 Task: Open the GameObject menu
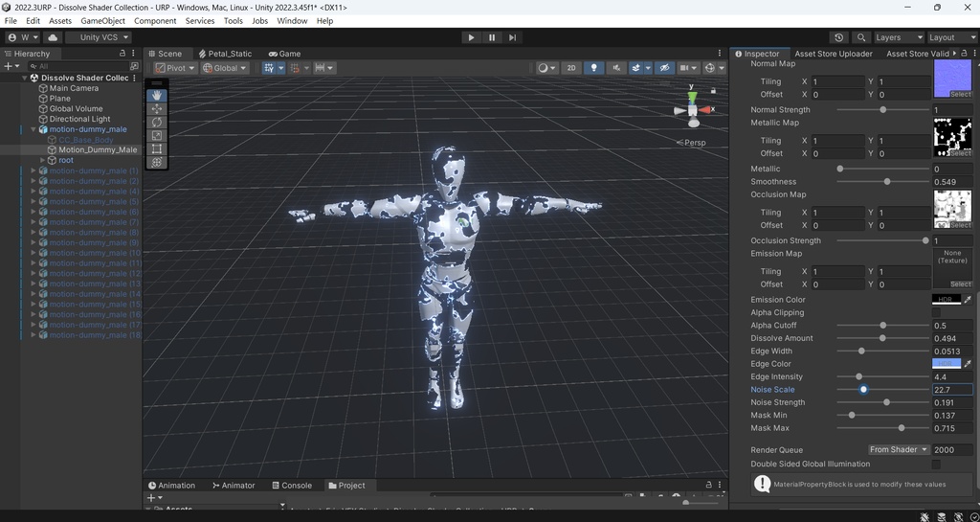[103, 21]
